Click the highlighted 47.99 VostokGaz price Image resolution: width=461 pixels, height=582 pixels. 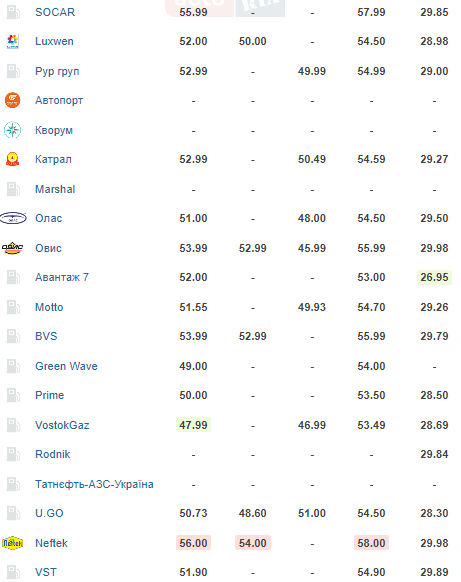[x=193, y=425]
